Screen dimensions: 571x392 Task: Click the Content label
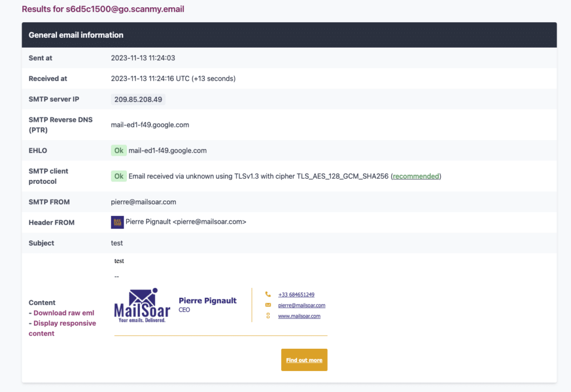(42, 302)
